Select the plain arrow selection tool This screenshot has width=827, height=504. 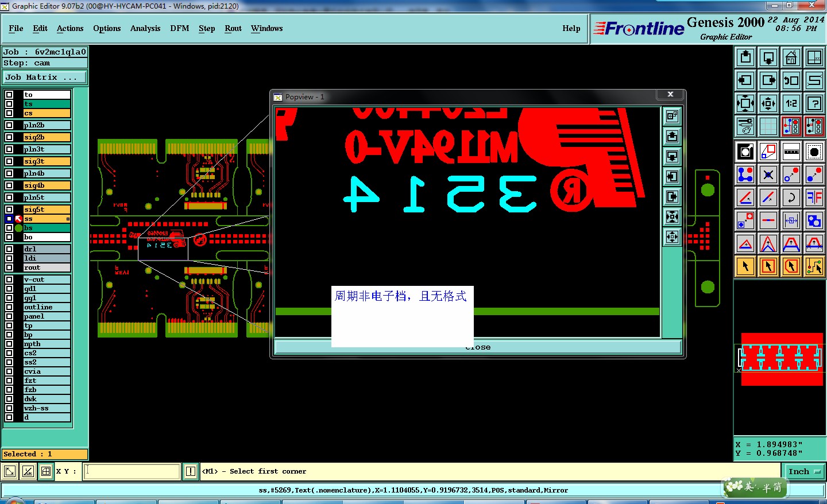[x=745, y=266]
